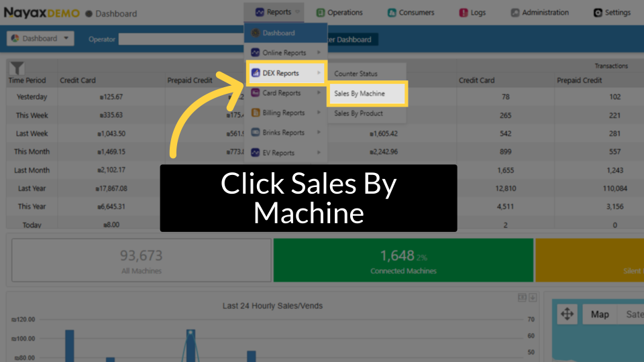Click the 12,810 transactions value

[506, 188]
